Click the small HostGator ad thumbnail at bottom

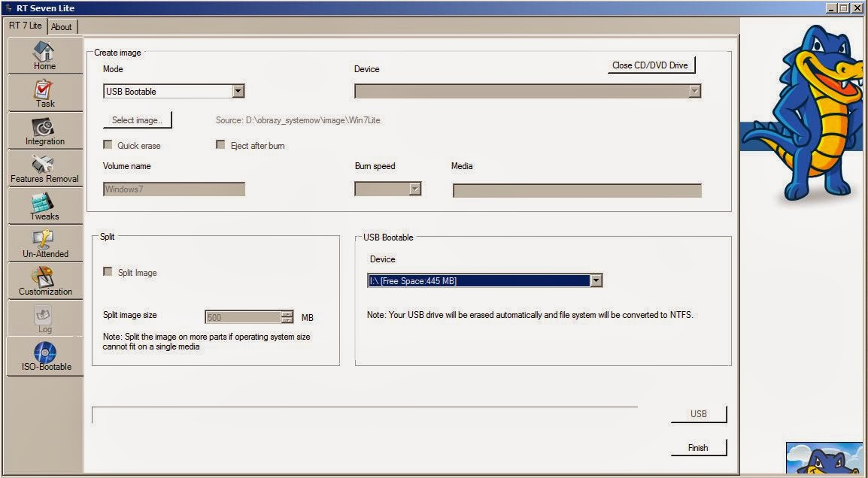click(824, 458)
